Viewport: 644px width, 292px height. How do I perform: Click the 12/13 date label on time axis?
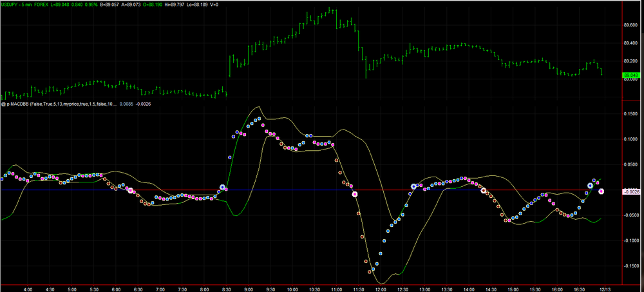pos(605,289)
